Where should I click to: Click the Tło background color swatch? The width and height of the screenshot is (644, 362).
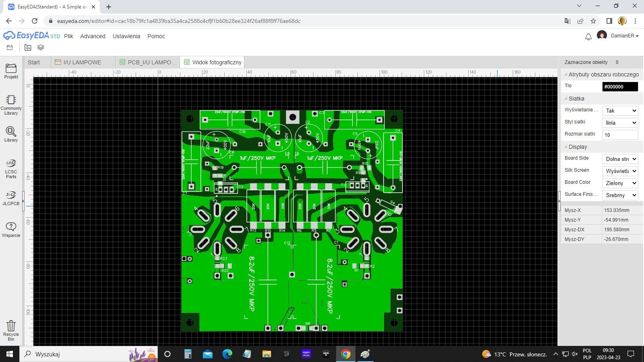tap(620, 86)
